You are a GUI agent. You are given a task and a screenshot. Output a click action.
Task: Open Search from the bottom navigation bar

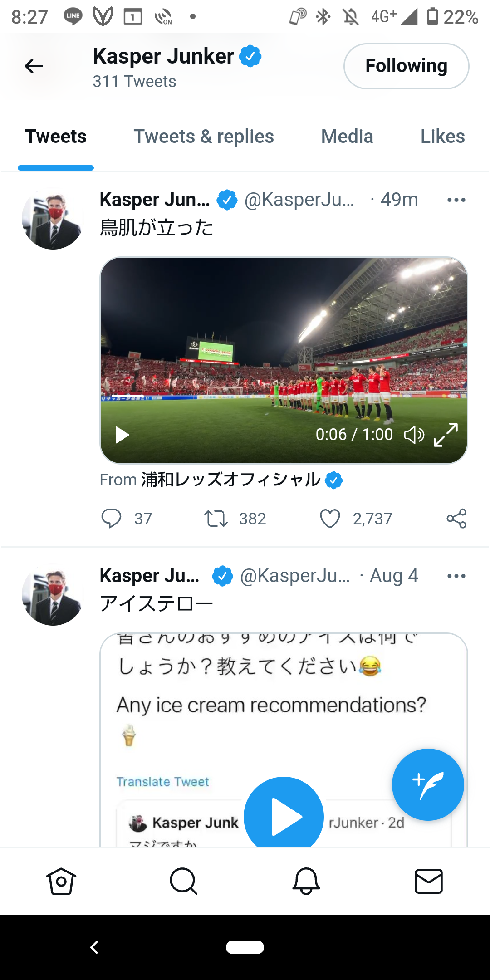pyautogui.click(x=183, y=882)
